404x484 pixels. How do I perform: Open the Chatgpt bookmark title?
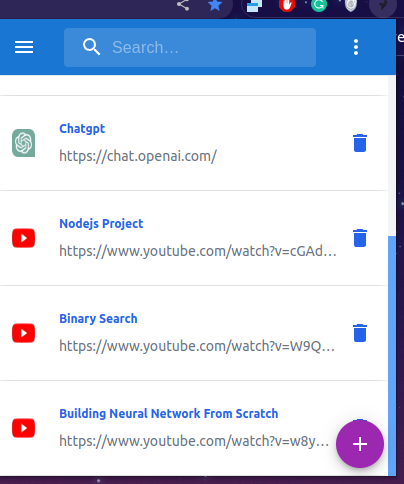coord(82,129)
